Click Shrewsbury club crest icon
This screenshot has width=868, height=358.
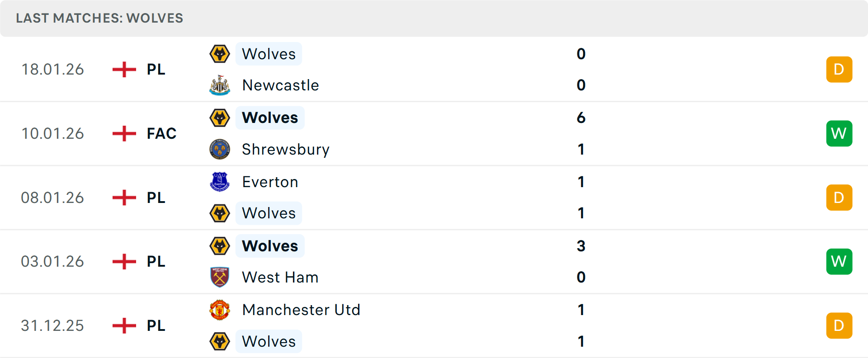pos(220,149)
